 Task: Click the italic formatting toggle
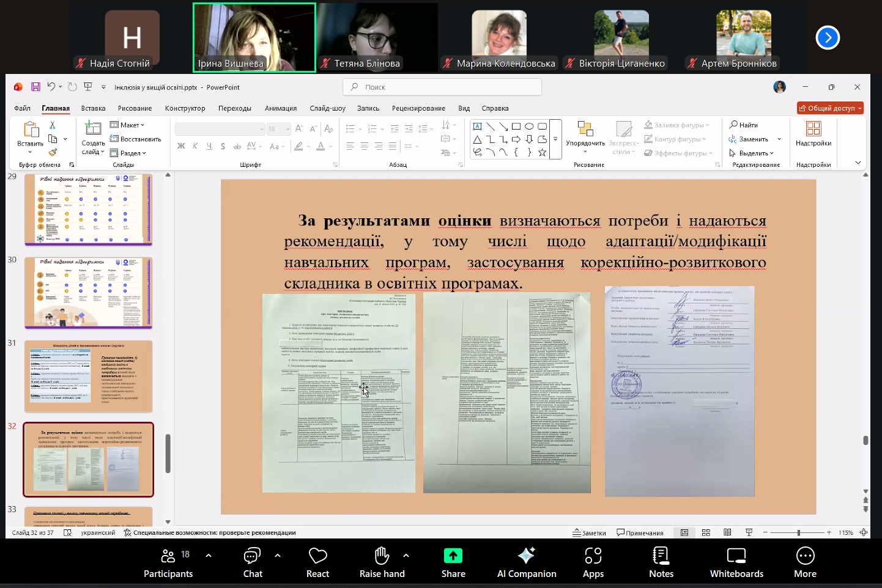tap(195, 146)
